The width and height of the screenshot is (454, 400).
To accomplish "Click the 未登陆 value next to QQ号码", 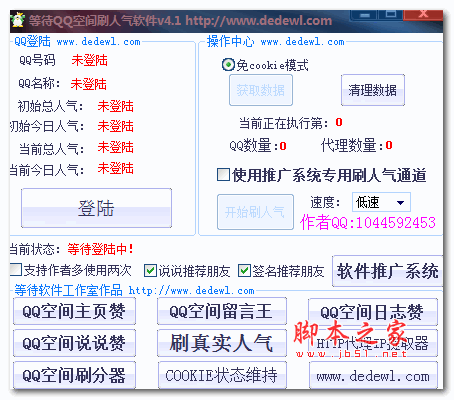I will pos(89,60).
